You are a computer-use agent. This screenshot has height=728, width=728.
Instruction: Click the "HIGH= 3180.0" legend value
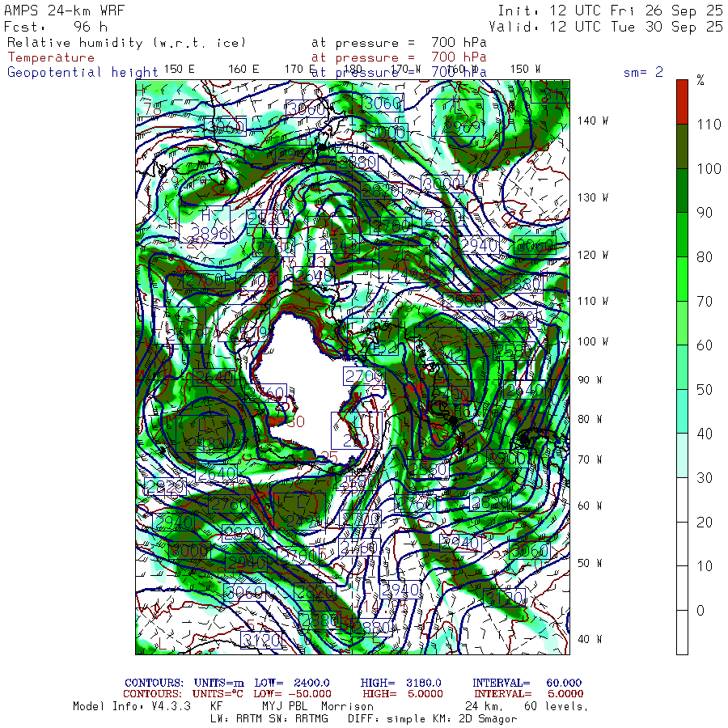click(x=400, y=683)
